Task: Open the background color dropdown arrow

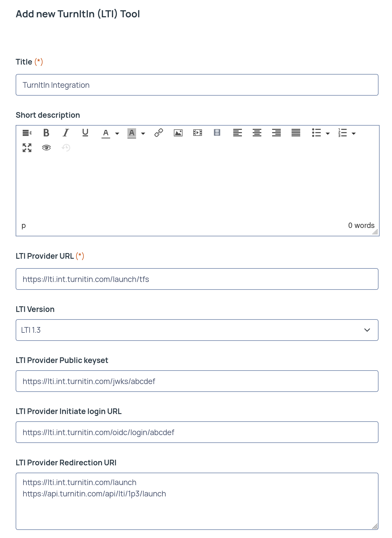Action: point(143,133)
